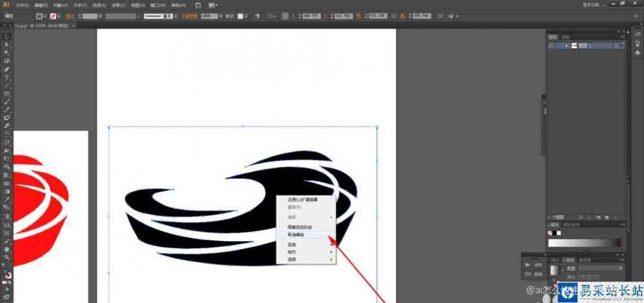Select the Paintbrush tool
The height and width of the screenshot is (303, 644).
pyautogui.click(x=7, y=101)
